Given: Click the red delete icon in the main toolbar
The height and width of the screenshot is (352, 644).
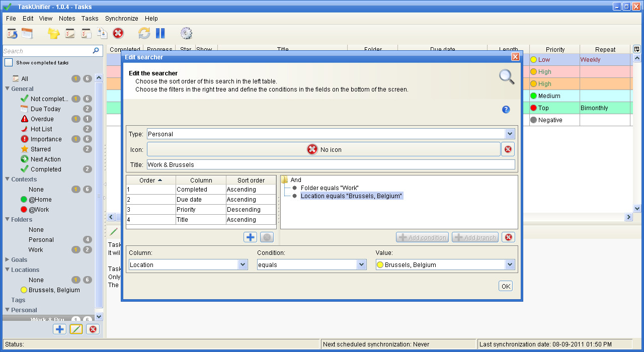Looking at the screenshot, I should (x=118, y=34).
